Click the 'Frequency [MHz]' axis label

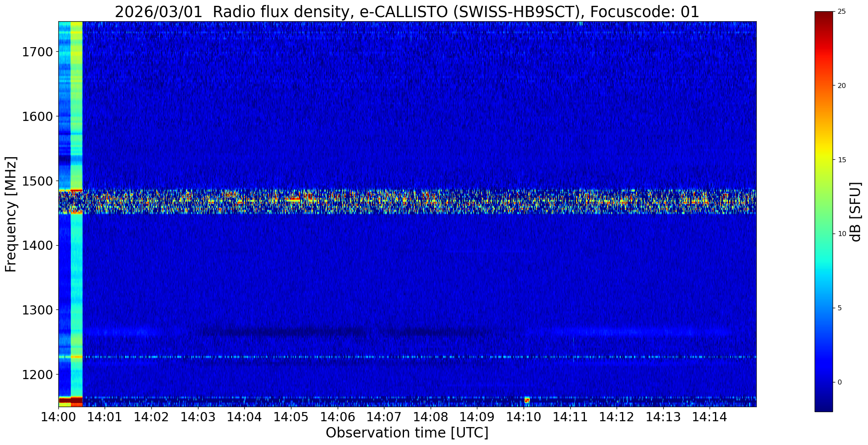(x=11, y=214)
